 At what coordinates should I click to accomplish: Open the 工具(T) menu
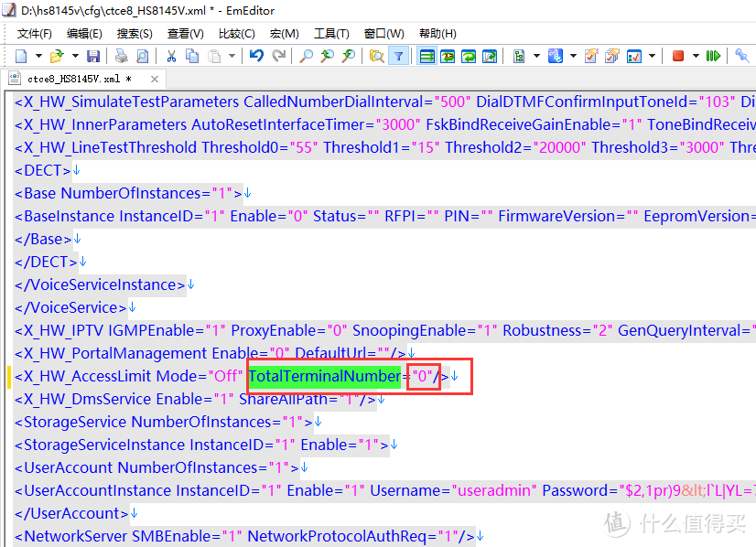331,33
